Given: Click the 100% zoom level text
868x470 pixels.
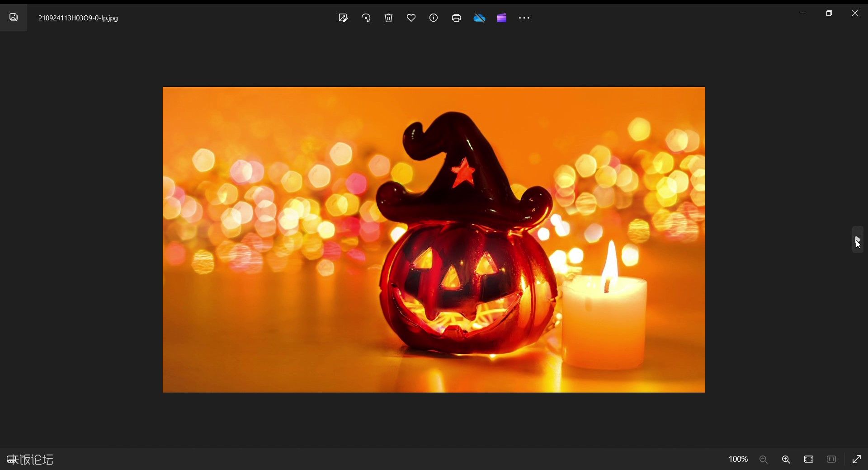Looking at the screenshot, I should (x=738, y=459).
